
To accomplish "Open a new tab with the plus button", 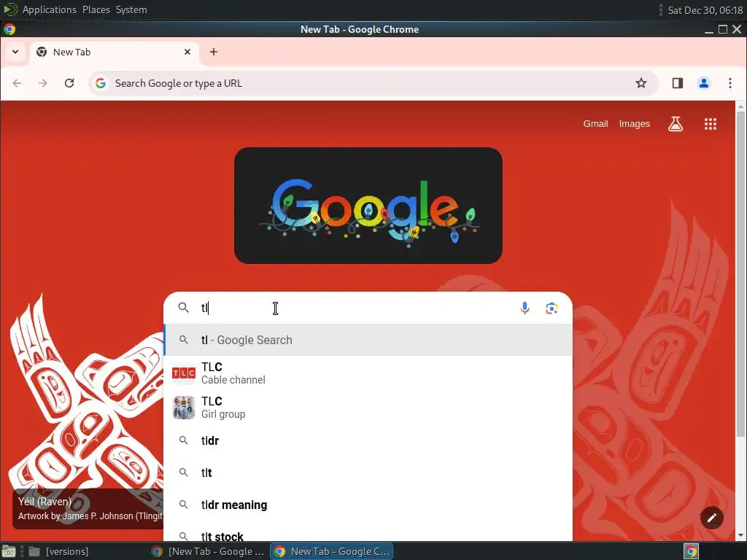I will click(x=214, y=52).
